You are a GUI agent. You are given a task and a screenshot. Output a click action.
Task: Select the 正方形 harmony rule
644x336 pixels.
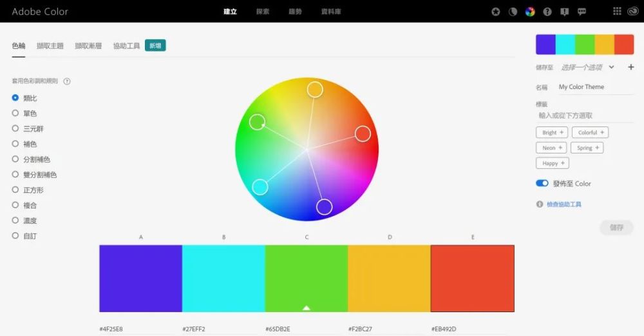coord(15,190)
